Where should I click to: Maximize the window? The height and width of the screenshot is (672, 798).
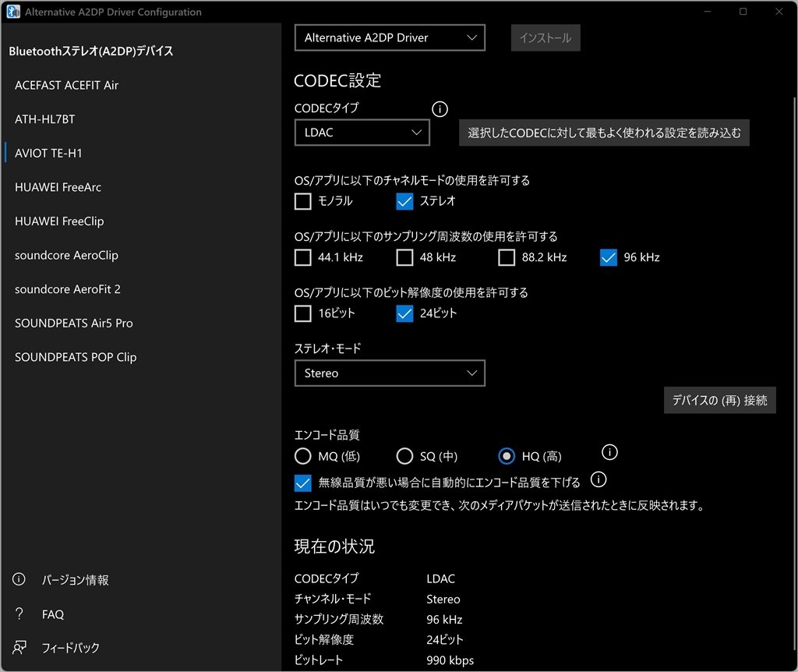(x=743, y=11)
